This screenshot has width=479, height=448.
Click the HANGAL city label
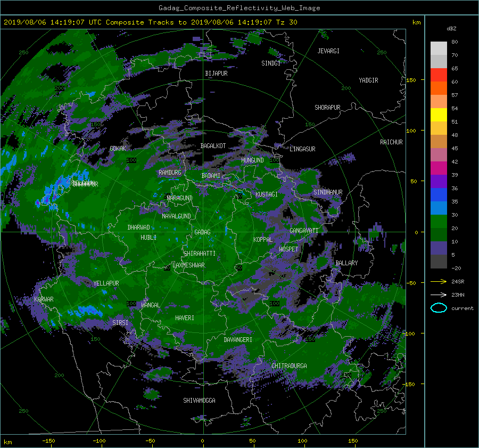click(x=150, y=305)
